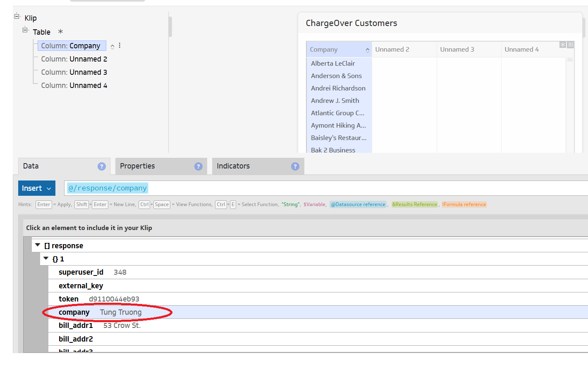Select the token element row

[x=318, y=299]
